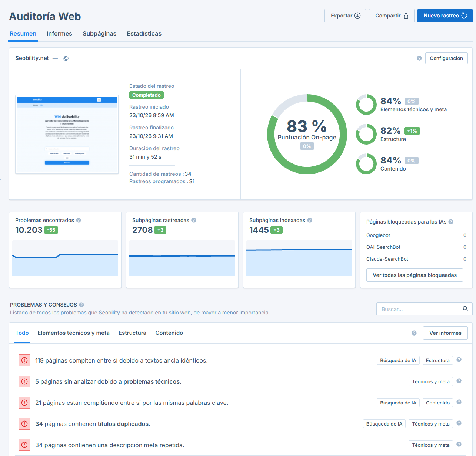Open the títulos duplicados link

[123, 424]
